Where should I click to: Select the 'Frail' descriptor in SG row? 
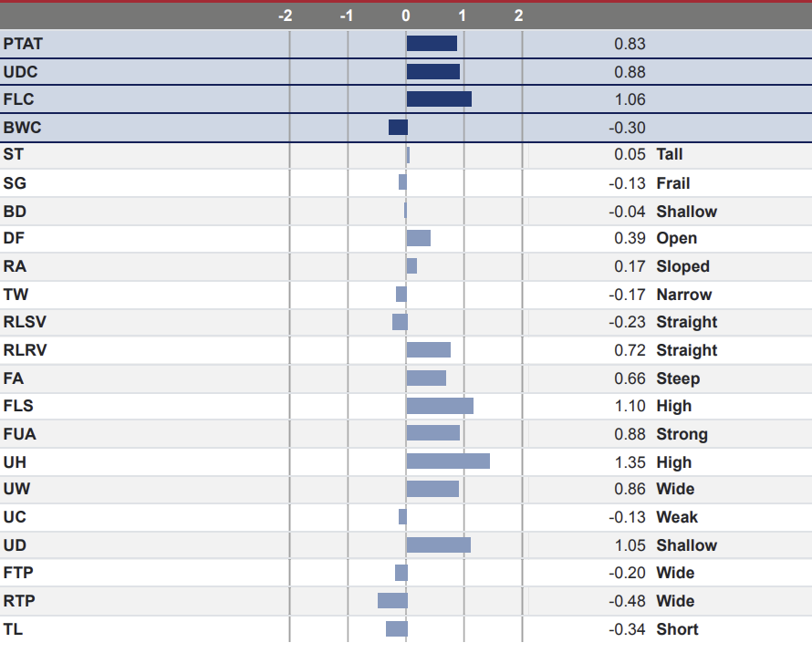673,183
